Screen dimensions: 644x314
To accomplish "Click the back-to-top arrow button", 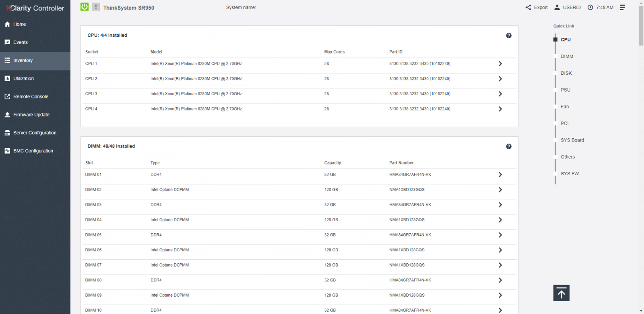I will click(x=561, y=293).
